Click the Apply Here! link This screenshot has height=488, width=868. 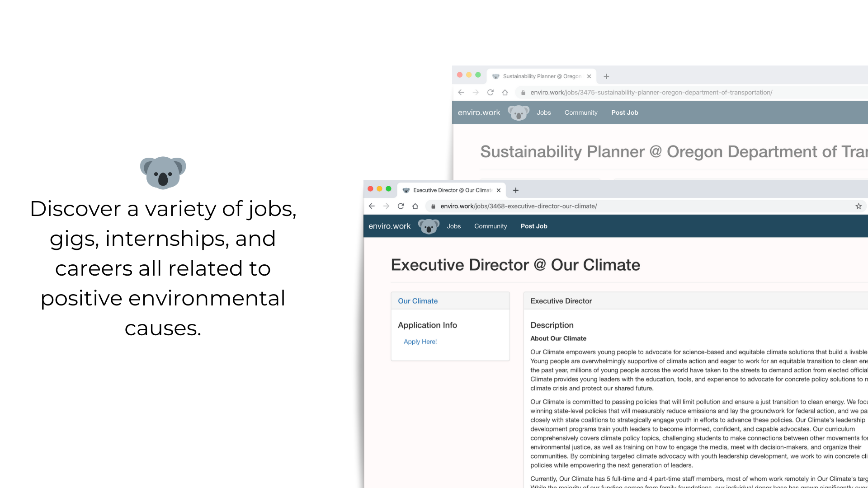coord(420,342)
